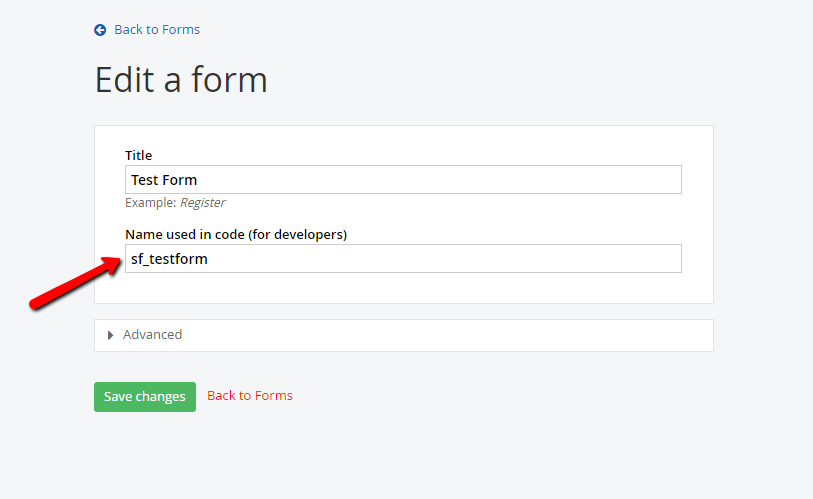Click the blue back arrow icon
The width and height of the screenshot is (813, 499).
pyautogui.click(x=100, y=30)
